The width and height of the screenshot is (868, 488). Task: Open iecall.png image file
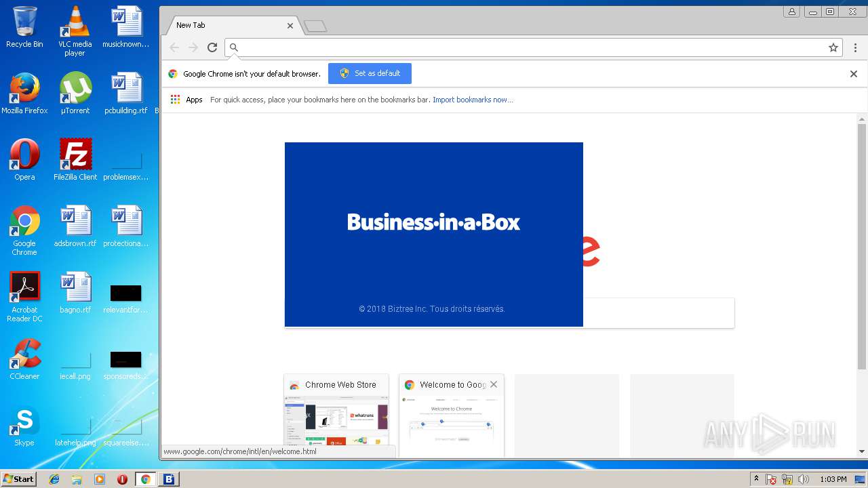[x=75, y=366]
